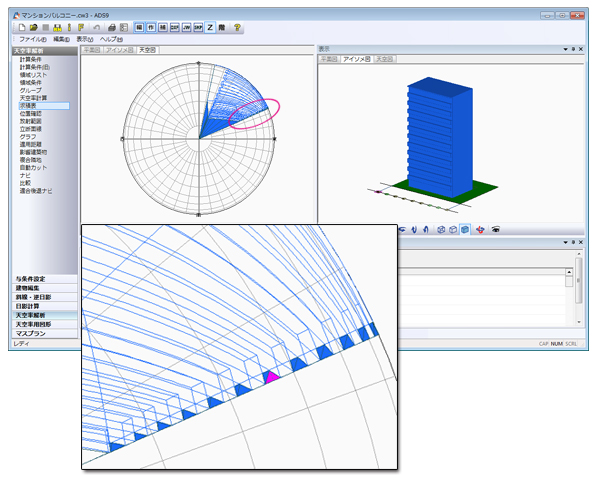Click the curved up-arrow rotate icon
The image size is (600, 480).
426,230
